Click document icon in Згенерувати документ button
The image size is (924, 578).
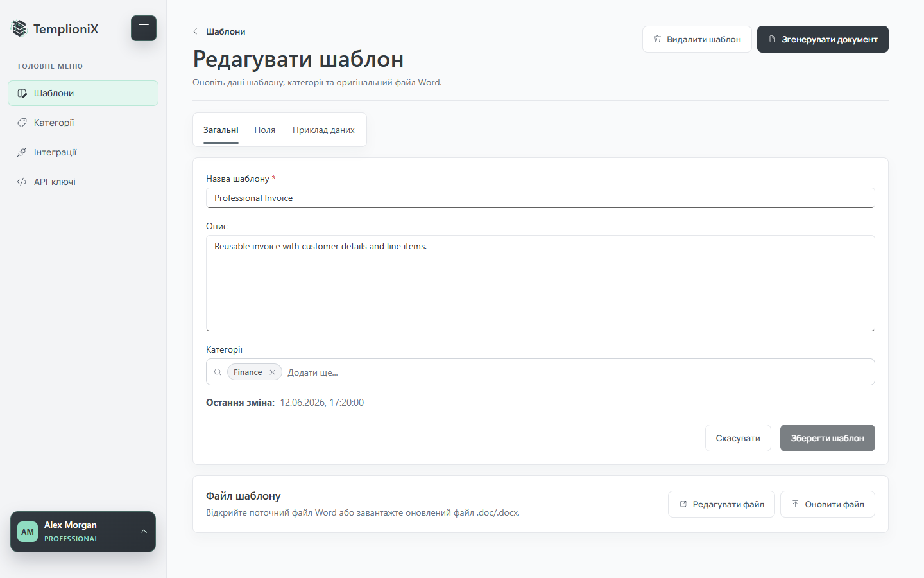pyautogui.click(x=773, y=39)
